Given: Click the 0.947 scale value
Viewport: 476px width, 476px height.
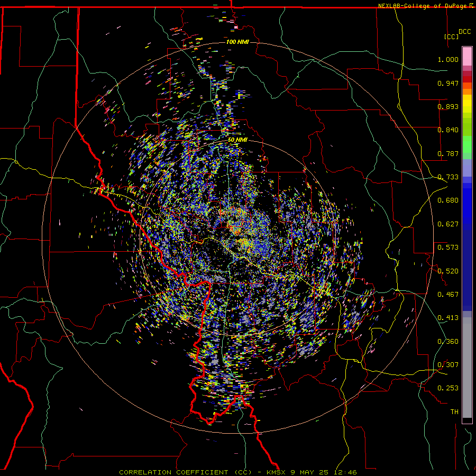Looking at the screenshot, I should click(x=448, y=83).
